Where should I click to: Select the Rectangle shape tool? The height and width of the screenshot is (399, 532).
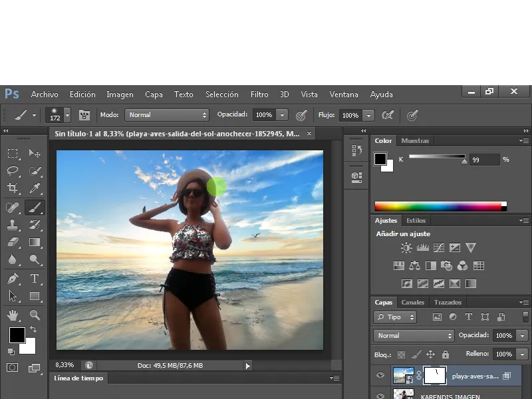(35, 296)
